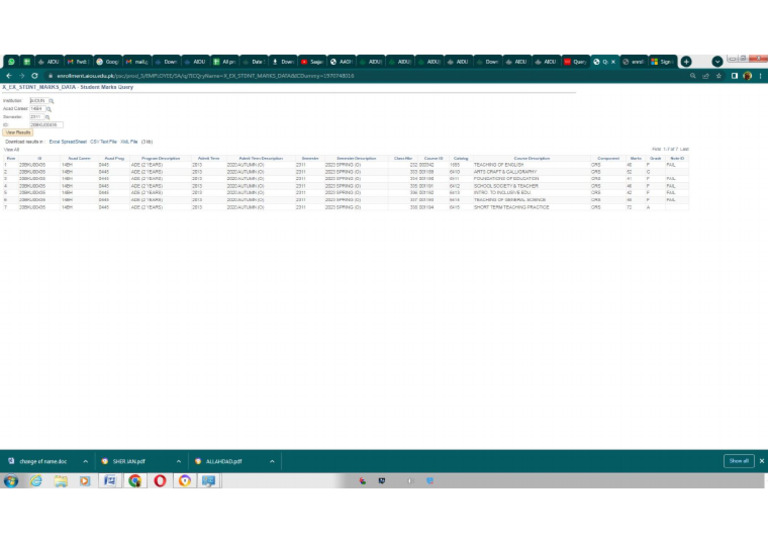Expand options for SHER JAN.pdf download
Image resolution: width=768 pixels, height=543 pixels.
tap(180, 461)
